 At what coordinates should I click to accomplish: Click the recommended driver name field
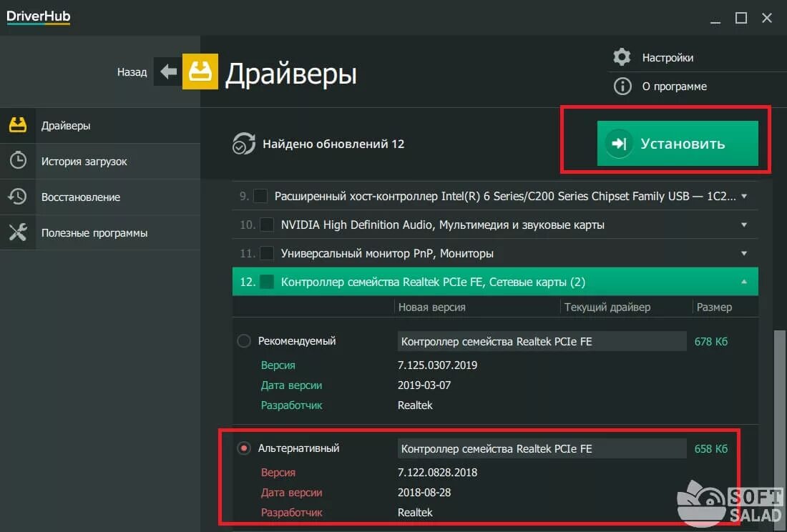[542, 342]
